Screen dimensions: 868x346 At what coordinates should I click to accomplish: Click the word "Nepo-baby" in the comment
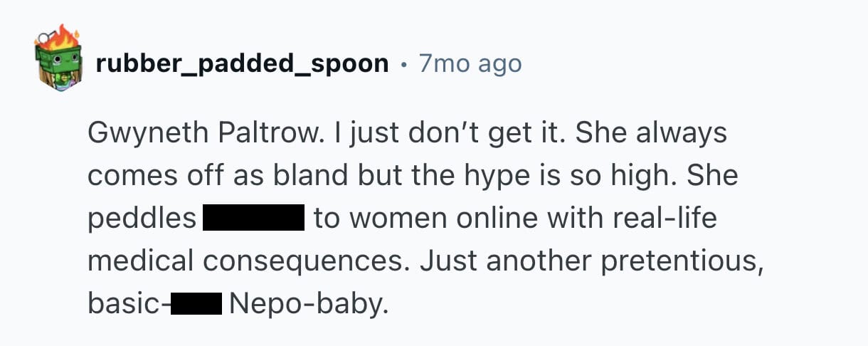310,304
